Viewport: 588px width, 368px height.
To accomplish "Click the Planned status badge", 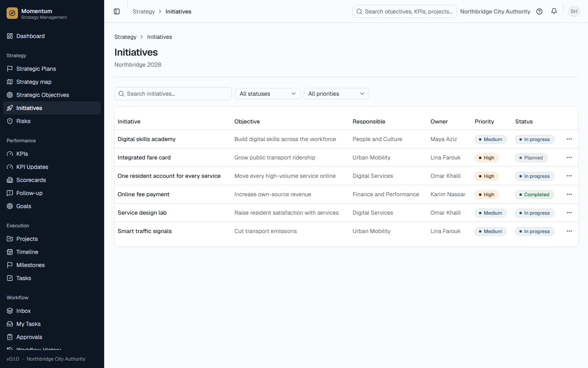I will click(531, 158).
